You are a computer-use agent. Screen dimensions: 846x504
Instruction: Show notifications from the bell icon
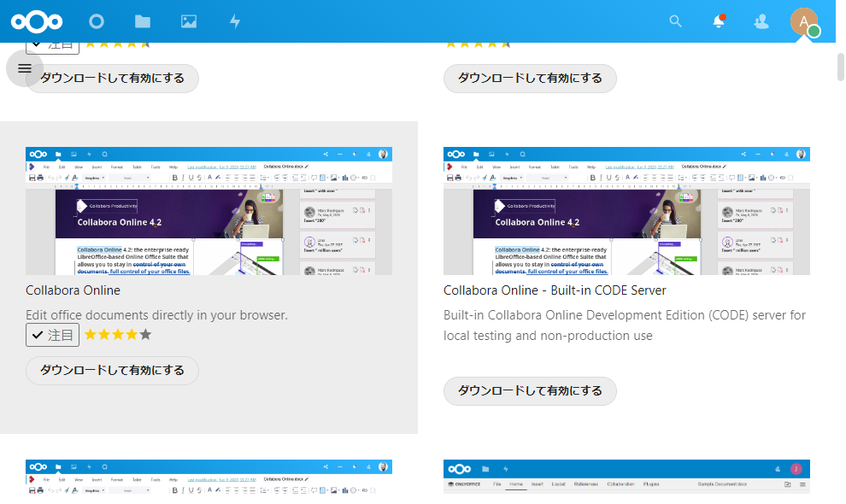pyautogui.click(x=719, y=21)
